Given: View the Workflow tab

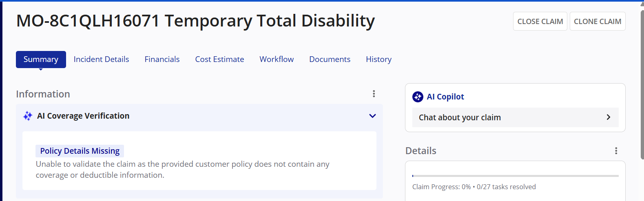Looking at the screenshot, I should tap(277, 60).
